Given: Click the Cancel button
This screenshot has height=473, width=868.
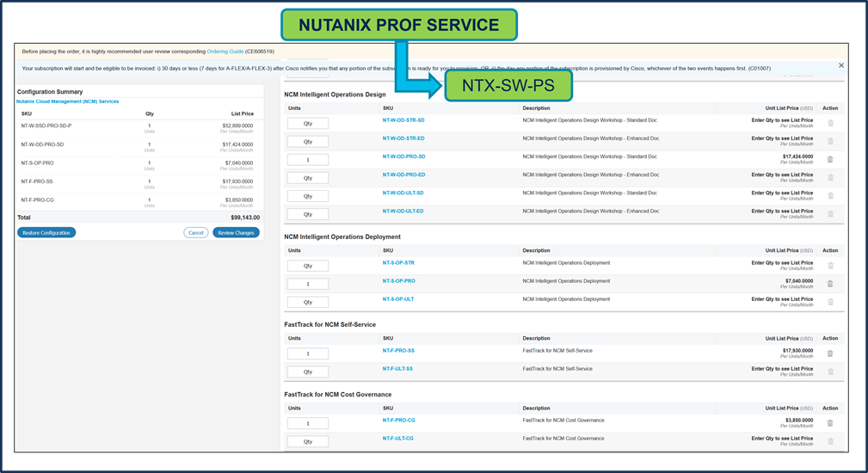Looking at the screenshot, I should pos(196,233).
